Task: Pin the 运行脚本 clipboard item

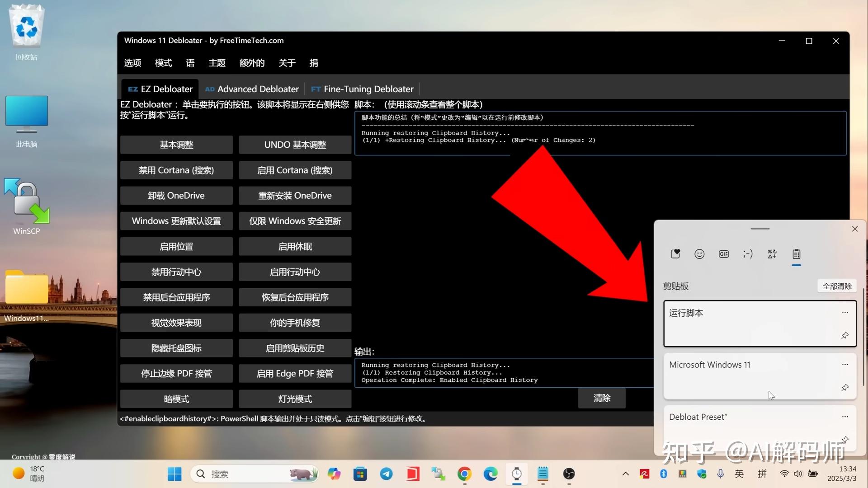Action: click(x=845, y=335)
